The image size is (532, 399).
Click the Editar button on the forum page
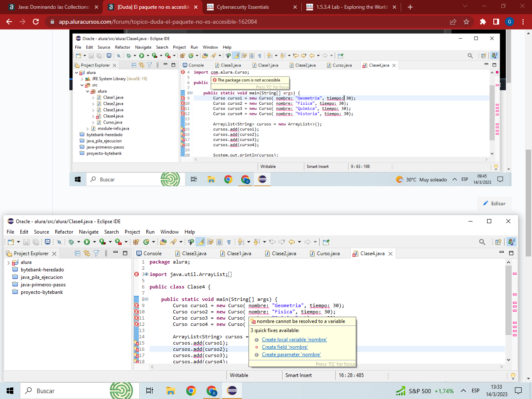[494, 203]
